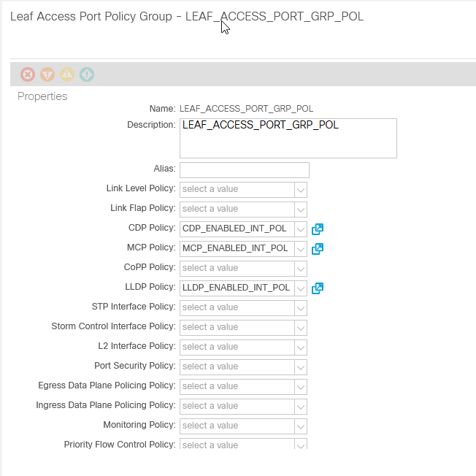Open the Monitoring Policy dropdown

[x=300, y=426]
